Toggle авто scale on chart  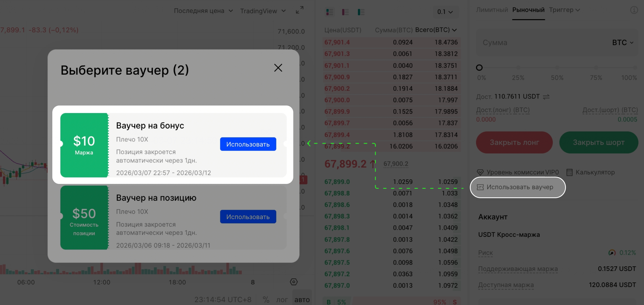[x=302, y=299]
